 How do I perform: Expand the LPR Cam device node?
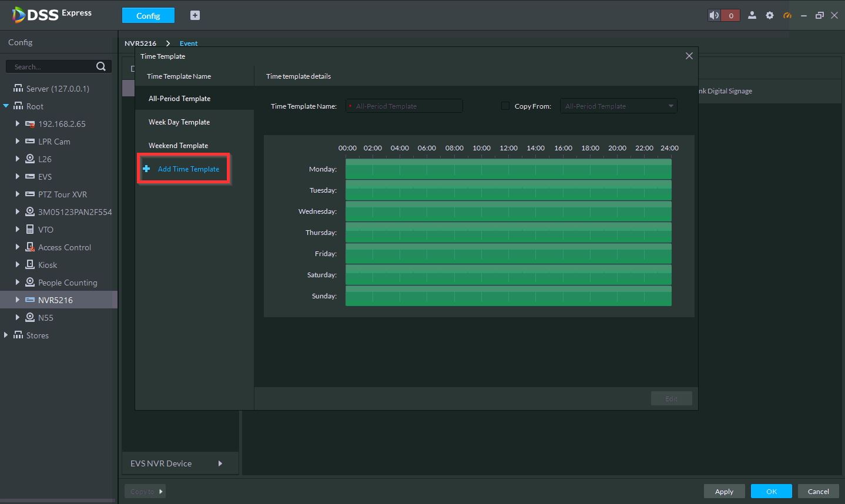pos(18,142)
